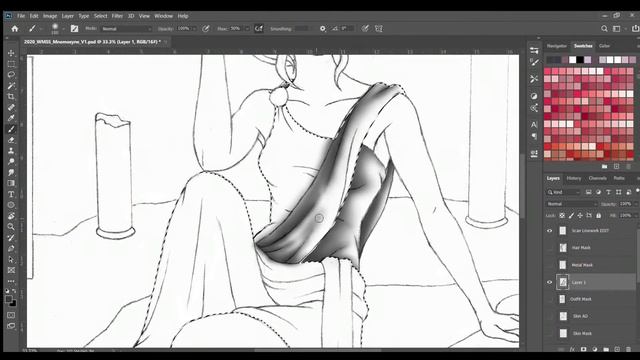The height and width of the screenshot is (360, 640).
Task: Select the Eraser tool
Action: tap(11, 140)
